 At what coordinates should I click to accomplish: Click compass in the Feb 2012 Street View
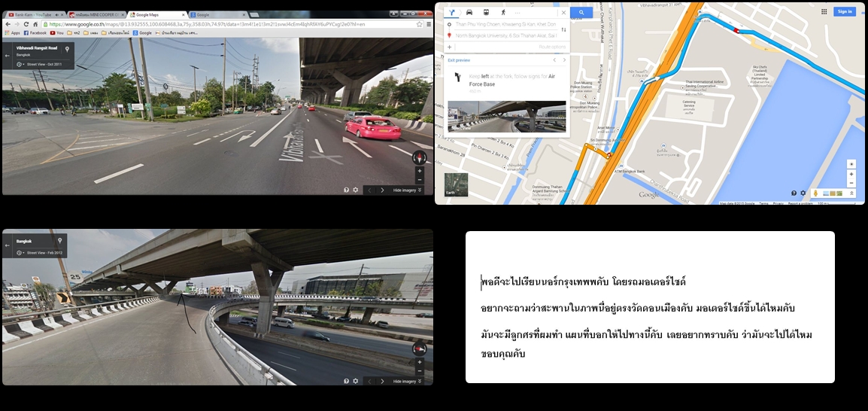click(x=420, y=349)
